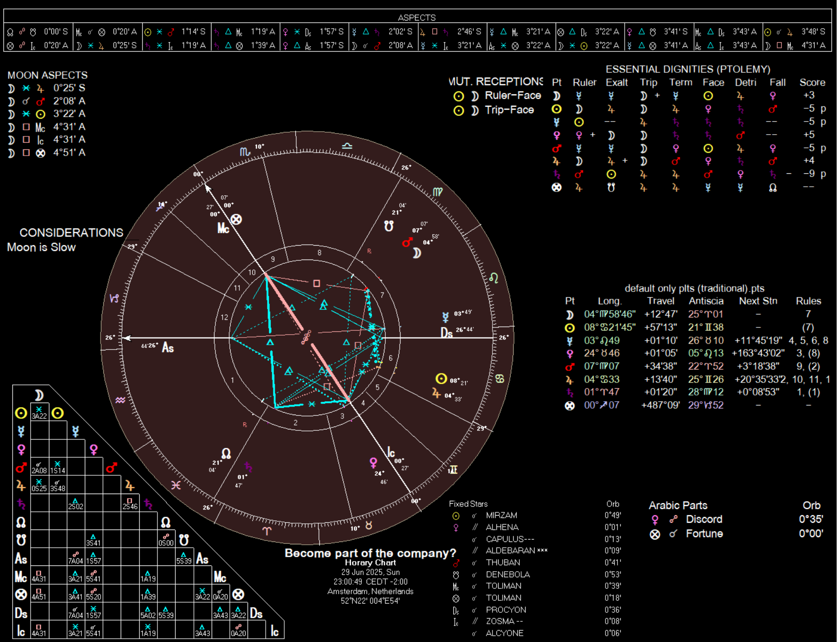Click the Venus glyph near Ic in the wheel
This screenshot has width=840, height=642.
click(x=373, y=463)
